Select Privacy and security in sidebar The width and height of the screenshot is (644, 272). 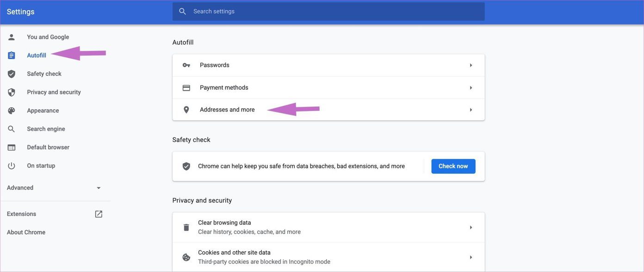click(x=54, y=92)
